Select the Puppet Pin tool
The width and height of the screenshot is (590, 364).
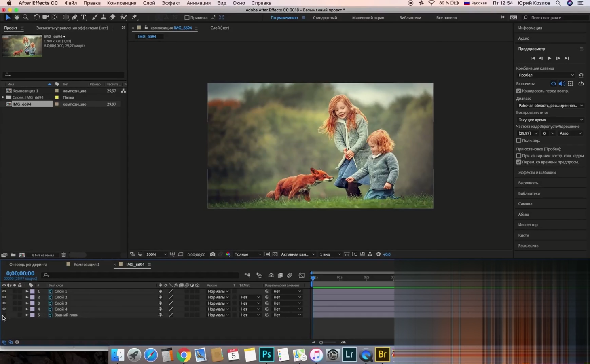pos(134,17)
